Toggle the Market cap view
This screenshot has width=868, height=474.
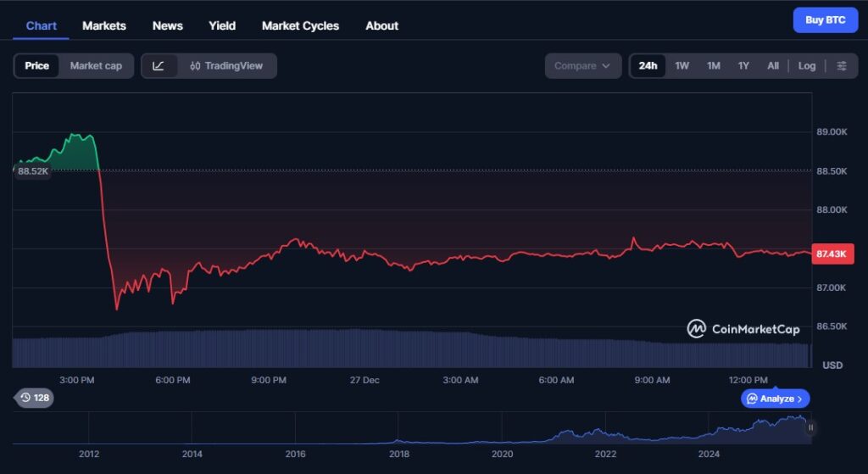coord(96,66)
